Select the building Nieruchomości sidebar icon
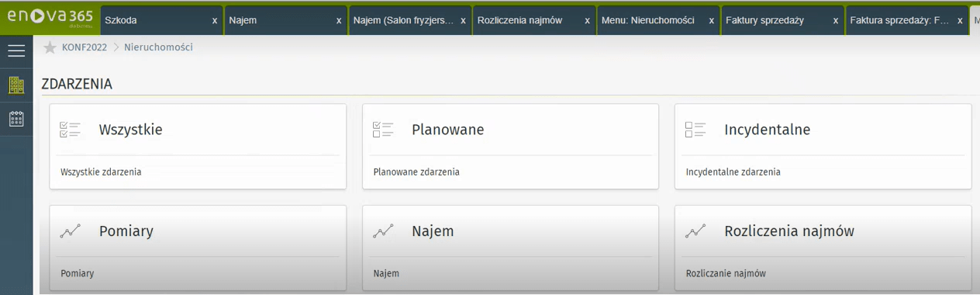 point(16,85)
